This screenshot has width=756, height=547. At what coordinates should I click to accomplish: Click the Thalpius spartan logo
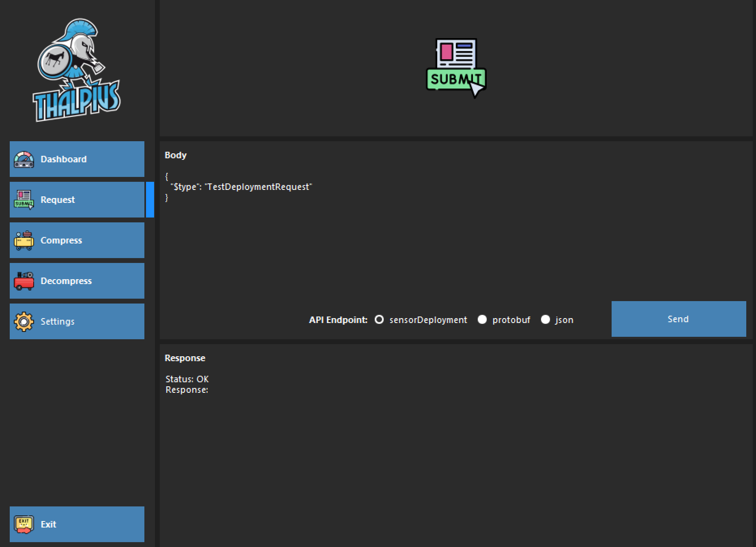(76, 70)
